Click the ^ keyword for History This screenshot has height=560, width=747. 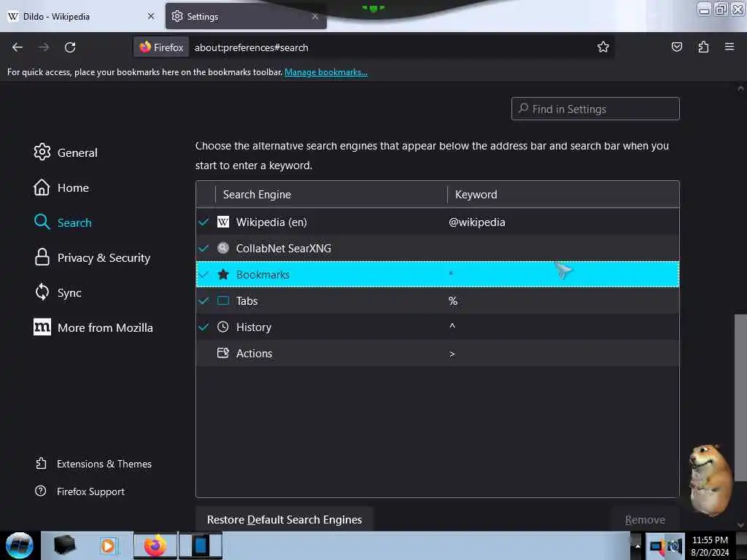coord(452,326)
